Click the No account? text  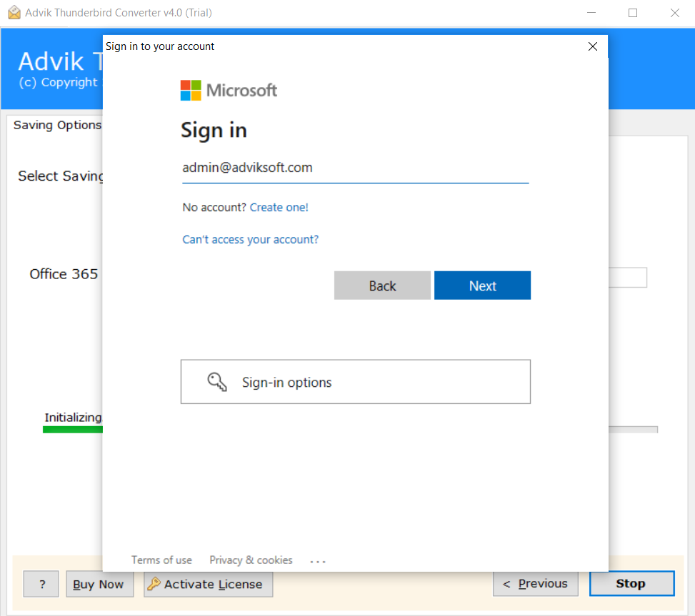coord(214,207)
